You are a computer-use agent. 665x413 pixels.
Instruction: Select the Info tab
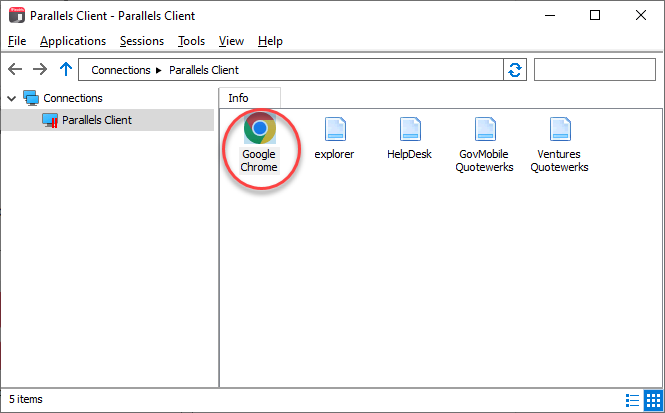point(249,98)
